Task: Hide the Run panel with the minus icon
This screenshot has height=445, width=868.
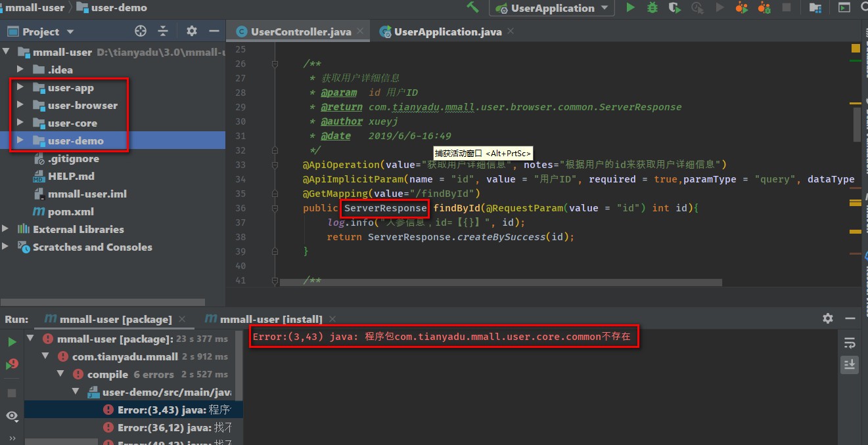Action: [x=851, y=318]
